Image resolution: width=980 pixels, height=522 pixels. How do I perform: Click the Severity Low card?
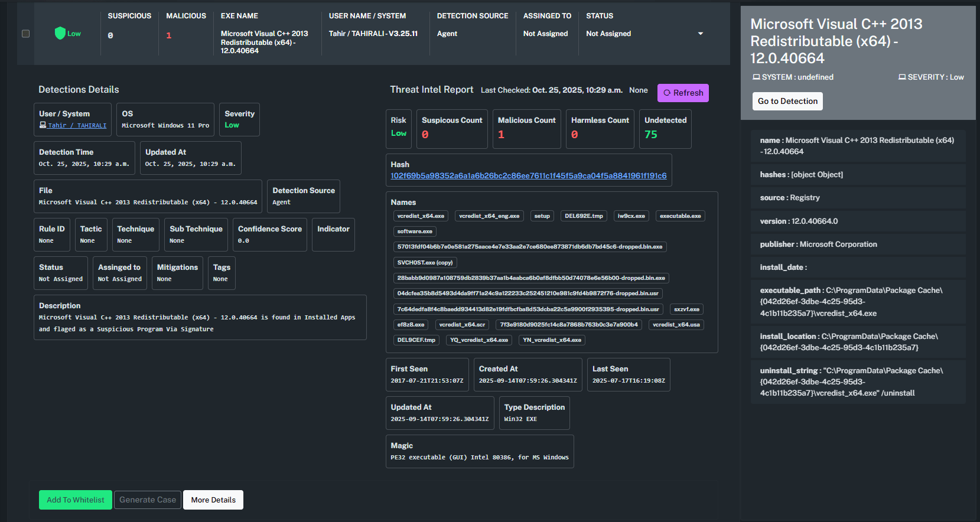[239, 119]
